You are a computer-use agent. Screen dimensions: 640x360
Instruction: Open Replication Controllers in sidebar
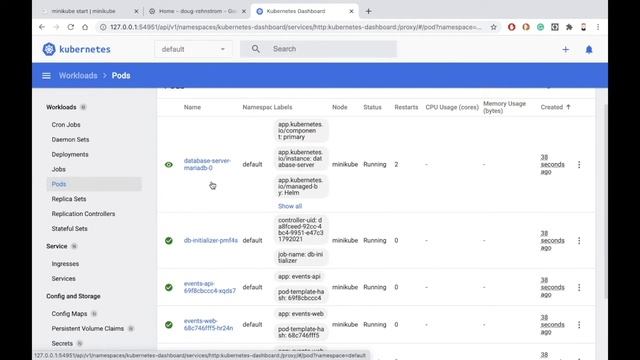83,214
